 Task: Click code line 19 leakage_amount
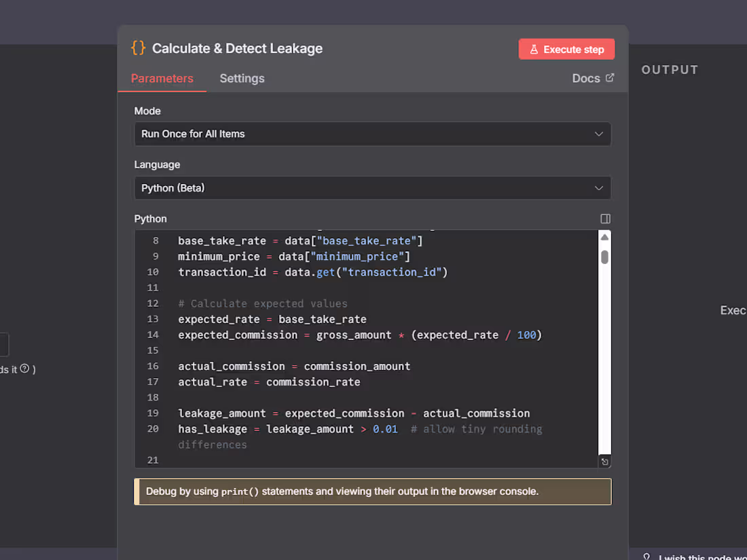pos(354,413)
